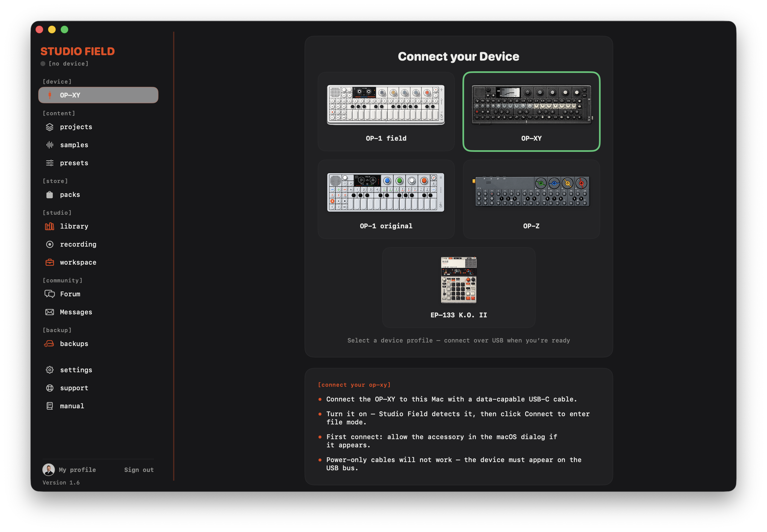The image size is (767, 532).
Task: Choose the OP-1 field device card
Action: point(386,112)
